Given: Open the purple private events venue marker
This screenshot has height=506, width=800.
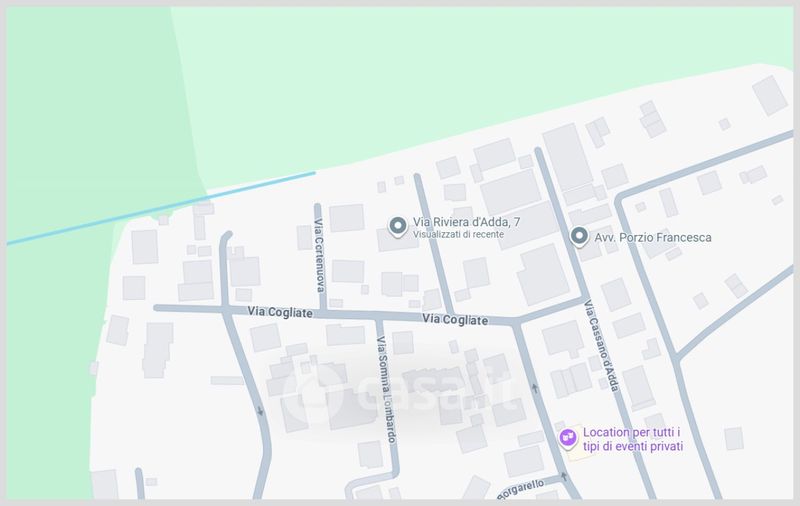Looking at the screenshot, I should click(x=567, y=437).
